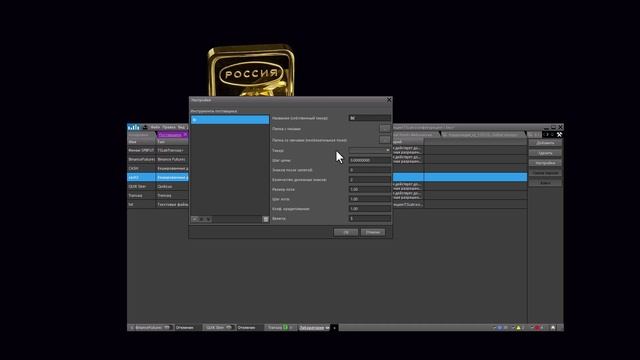Click the home icon in status bar
The height and width of the screenshot is (360, 640).
point(553,327)
